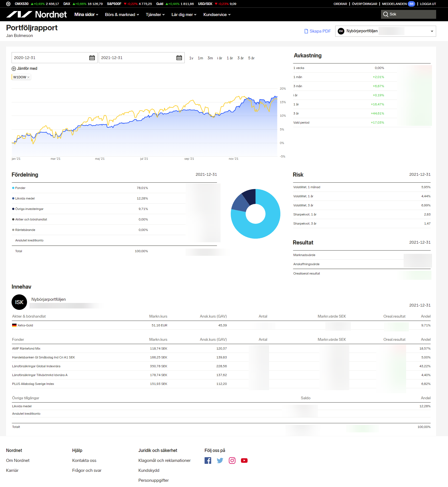This screenshot has height=487, width=448.
Task: Click the German flag beside Xetra-Gold
Action: 14,325
